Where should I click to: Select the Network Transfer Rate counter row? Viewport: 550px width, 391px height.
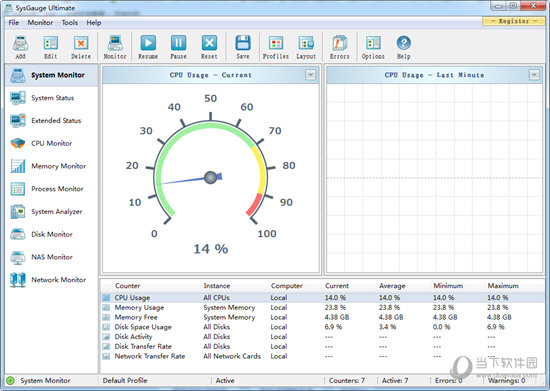click(323, 356)
